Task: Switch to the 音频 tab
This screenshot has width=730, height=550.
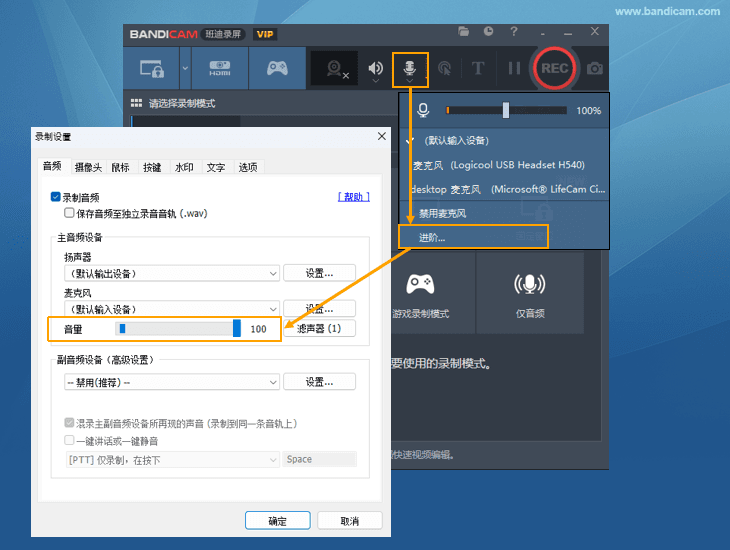Action: click(x=52, y=166)
